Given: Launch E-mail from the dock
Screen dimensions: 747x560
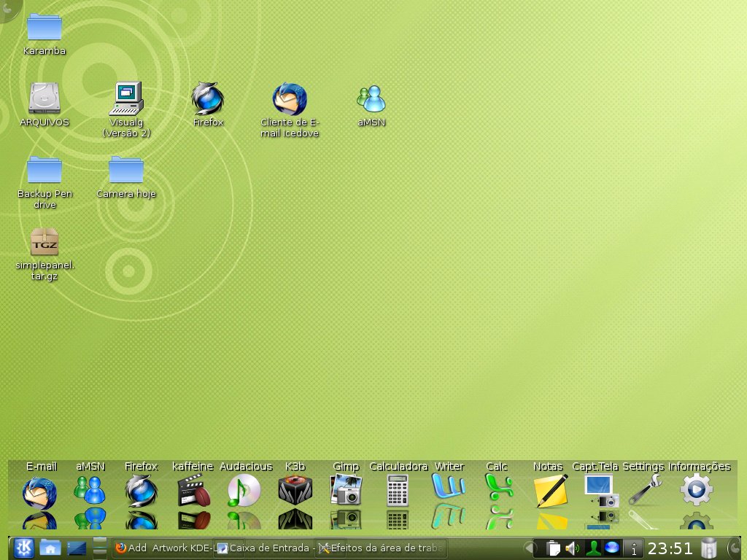Looking at the screenshot, I should click(39, 494).
